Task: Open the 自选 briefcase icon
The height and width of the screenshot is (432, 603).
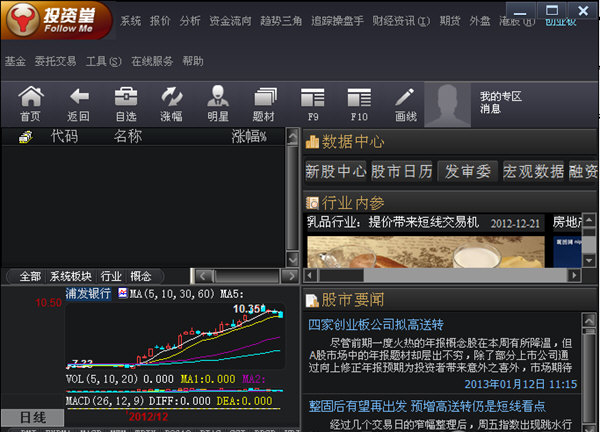Action: pos(126,96)
